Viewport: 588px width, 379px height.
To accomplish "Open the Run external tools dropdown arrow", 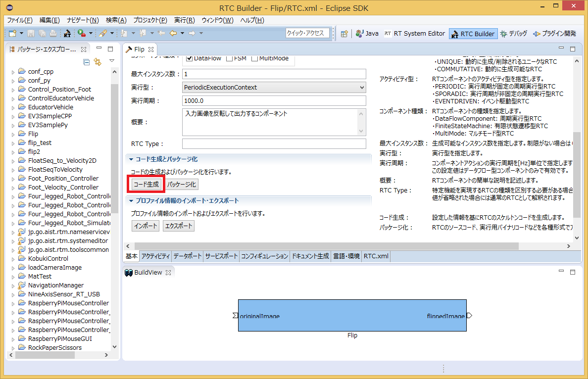I will pyautogui.click(x=91, y=33).
